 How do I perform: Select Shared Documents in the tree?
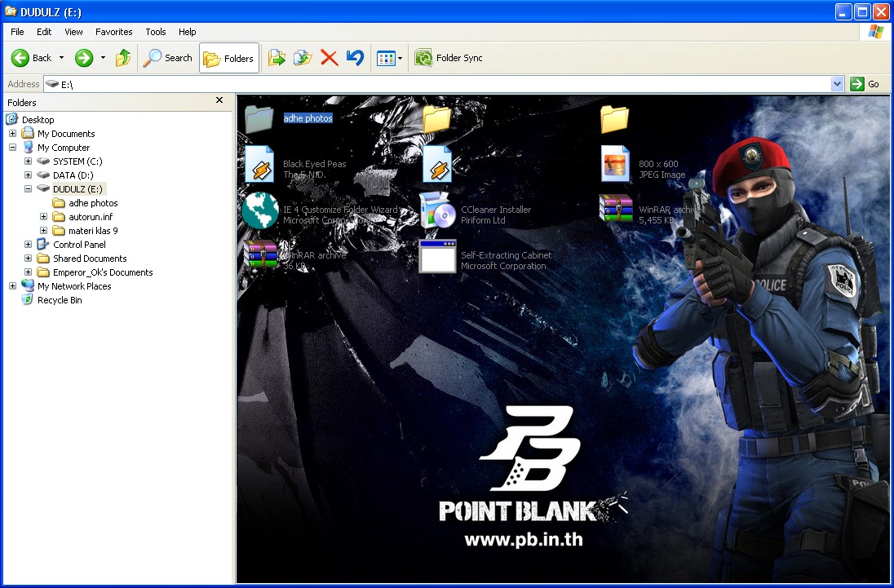(90, 258)
